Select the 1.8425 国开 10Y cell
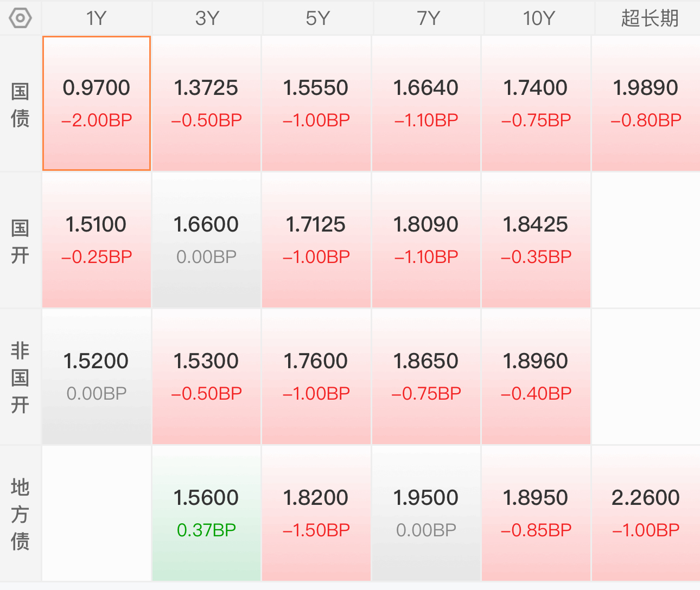The width and height of the screenshot is (700, 590). pyautogui.click(x=536, y=240)
